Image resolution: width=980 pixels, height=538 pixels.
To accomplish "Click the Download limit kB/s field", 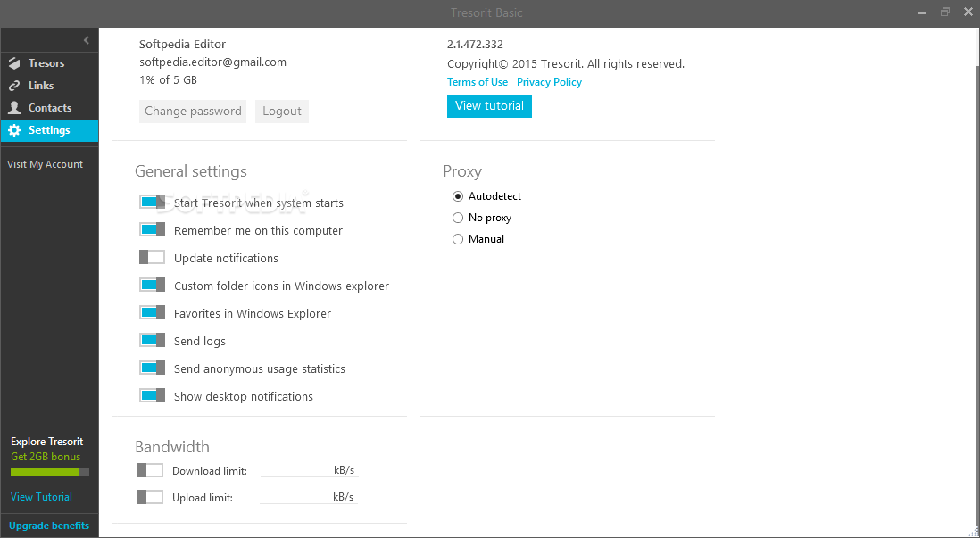I will pyautogui.click(x=309, y=470).
